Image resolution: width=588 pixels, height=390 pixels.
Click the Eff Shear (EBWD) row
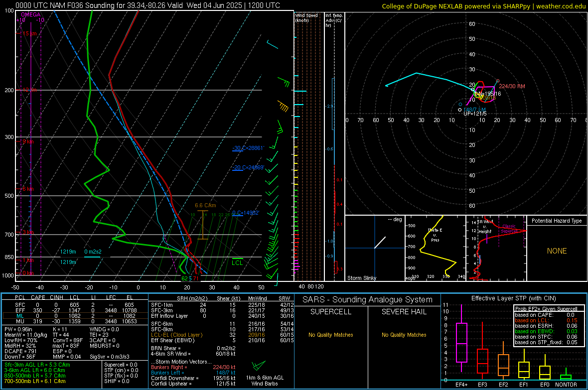click(x=222, y=341)
